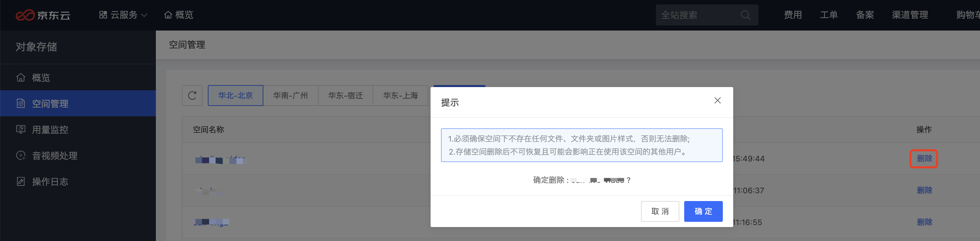
Task: Open 音视频处理 in the sidebar
Action: pyautogui.click(x=78, y=155)
